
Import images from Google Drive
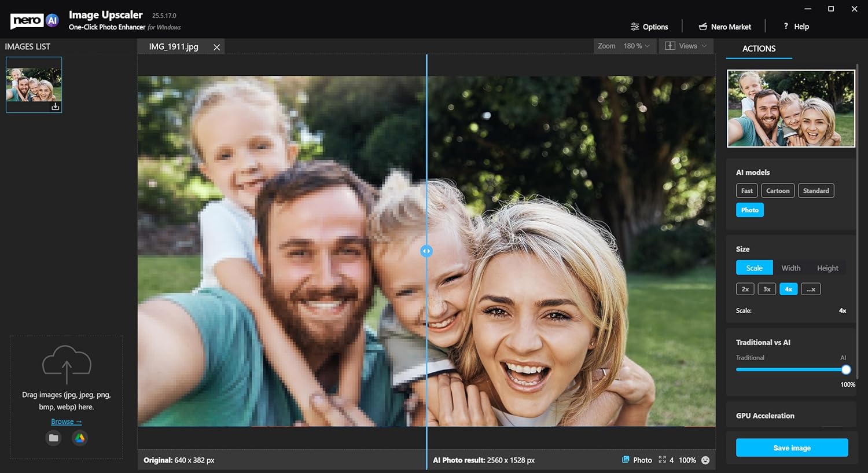79,438
